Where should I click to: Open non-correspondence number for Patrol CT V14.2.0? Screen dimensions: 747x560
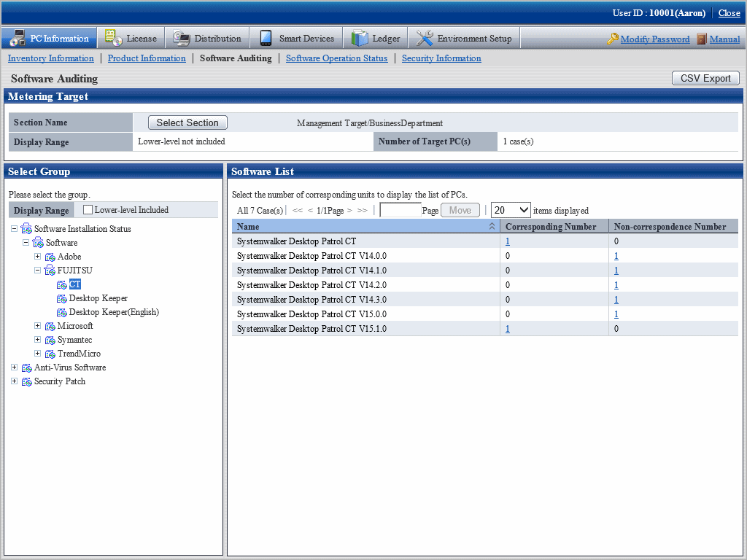click(x=616, y=285)
